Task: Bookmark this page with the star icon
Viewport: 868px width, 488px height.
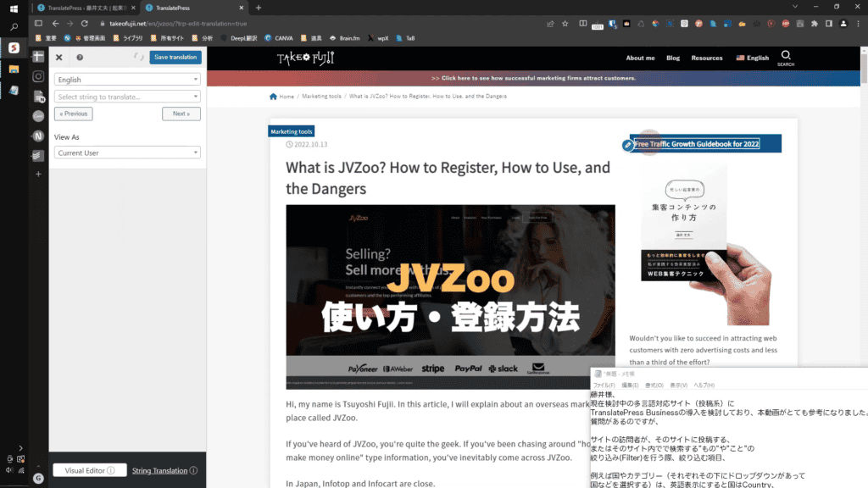Action: [565, 24]
